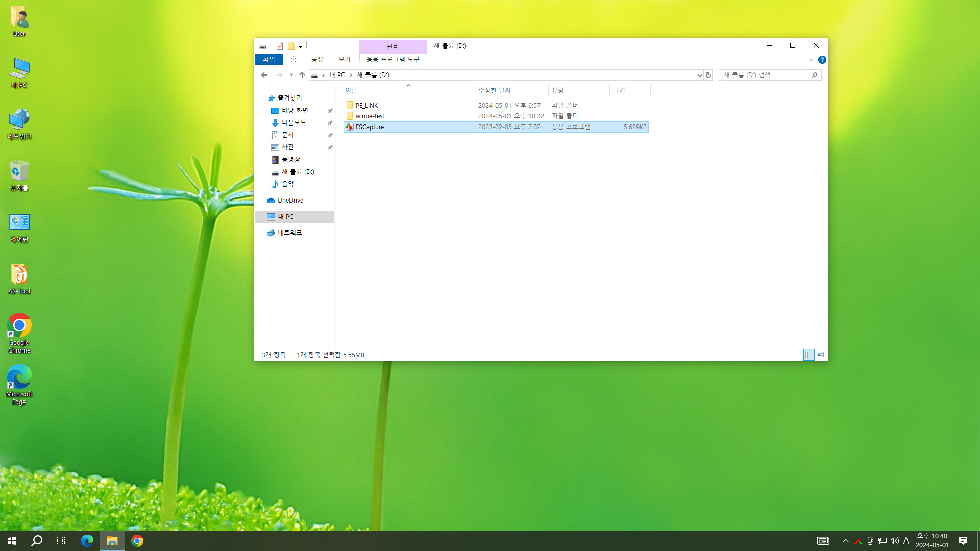Open 새 볼륨 (D:) in the navigation pane
Screen dimensions: 980x551
click(x=298, y=172)
